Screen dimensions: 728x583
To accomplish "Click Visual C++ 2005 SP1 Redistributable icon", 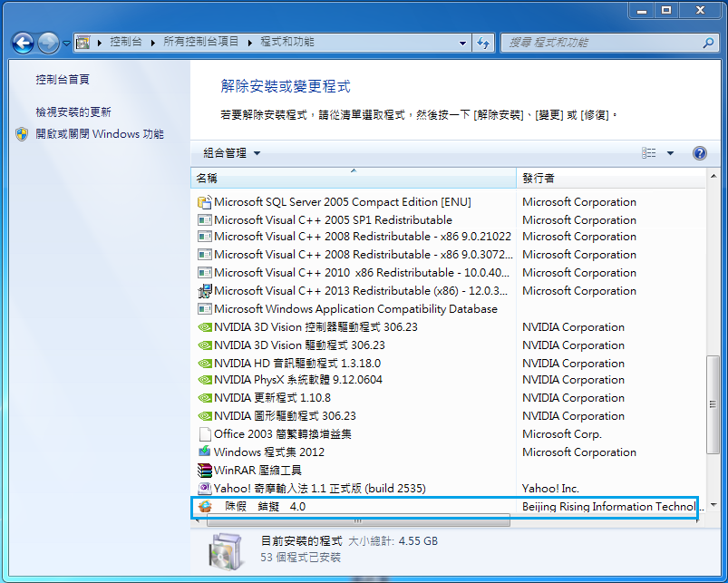I will pyautogui.click(x=205, y=220).
